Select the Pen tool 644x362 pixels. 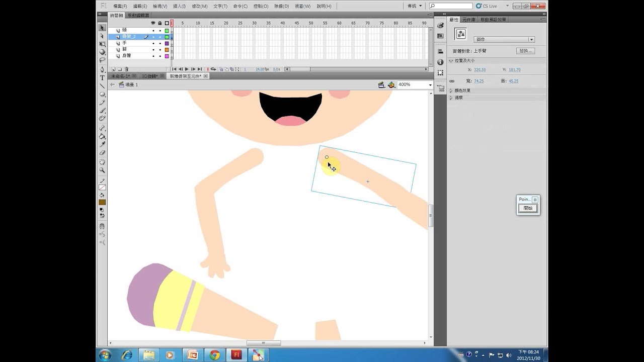coord(102,69)
